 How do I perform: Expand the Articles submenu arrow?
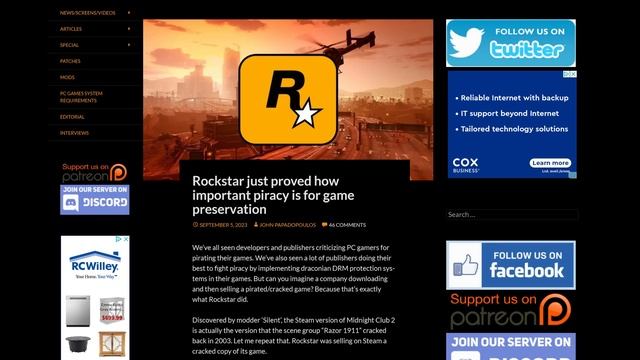pyautogui.click(x=129, y=29)
